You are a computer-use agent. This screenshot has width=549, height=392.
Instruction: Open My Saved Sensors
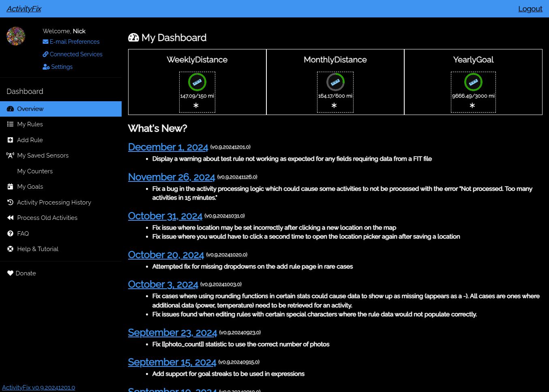point(43,155)
